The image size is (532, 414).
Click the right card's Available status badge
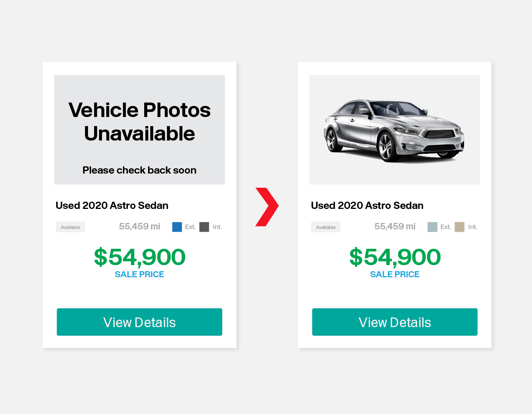pos(326,227)
